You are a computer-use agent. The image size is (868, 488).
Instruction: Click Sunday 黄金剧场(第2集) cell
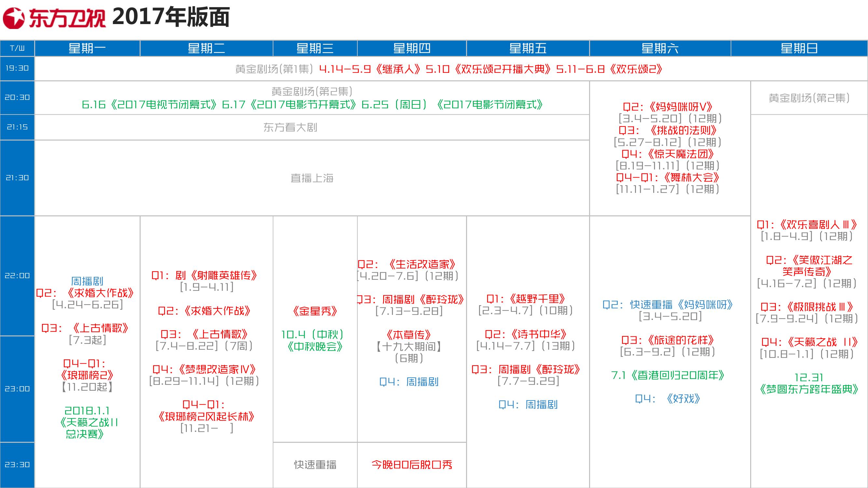coord(809,98)
